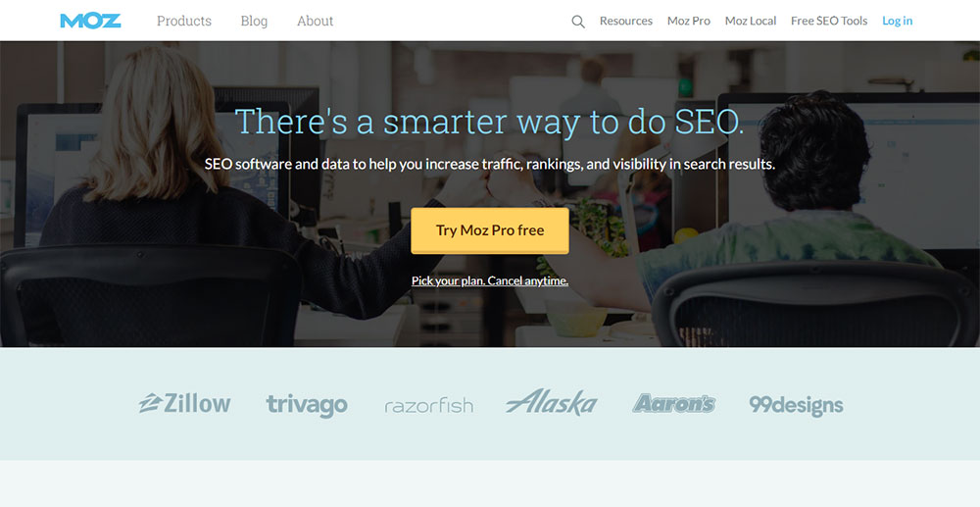Open Resources in the top navigation
Screen dimensions: 980x507
pos(625,21)
